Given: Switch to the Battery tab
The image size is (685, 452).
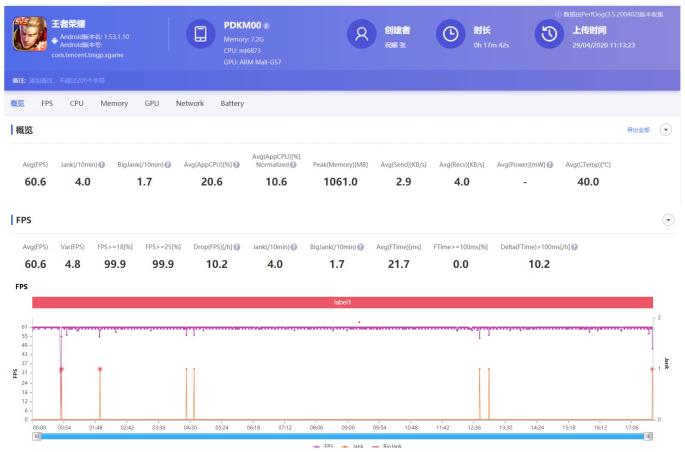Looking at the screenshot, I should click(x=232, y=103).
